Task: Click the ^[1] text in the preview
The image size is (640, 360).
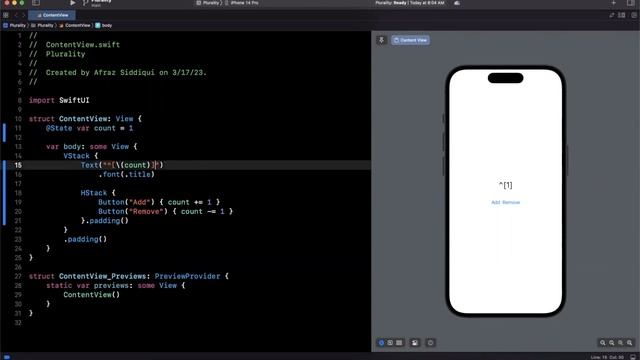Action: pyautogui.click(x=505, y=185)
